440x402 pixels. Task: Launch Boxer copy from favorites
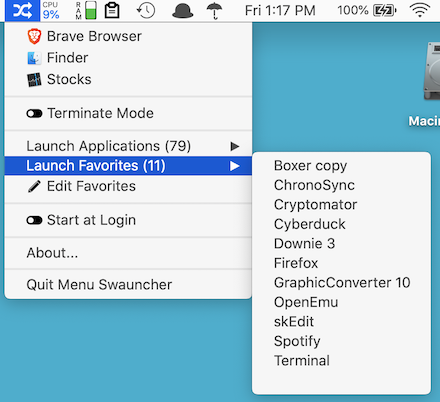coord(341,166)
